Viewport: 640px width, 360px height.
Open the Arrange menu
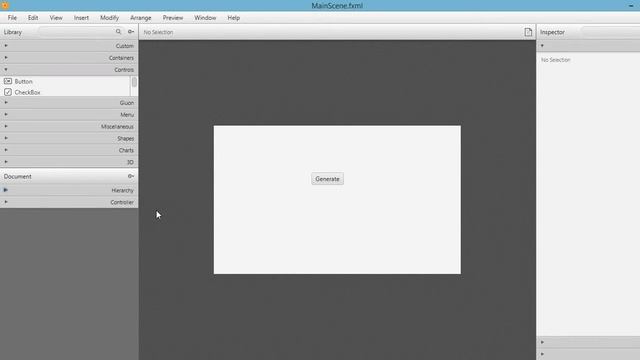141,18
